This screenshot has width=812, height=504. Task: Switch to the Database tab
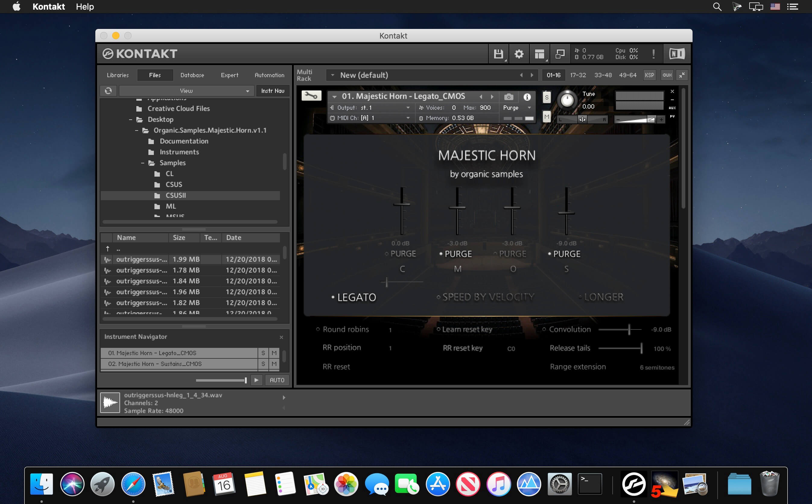click(x=192, y=75)
